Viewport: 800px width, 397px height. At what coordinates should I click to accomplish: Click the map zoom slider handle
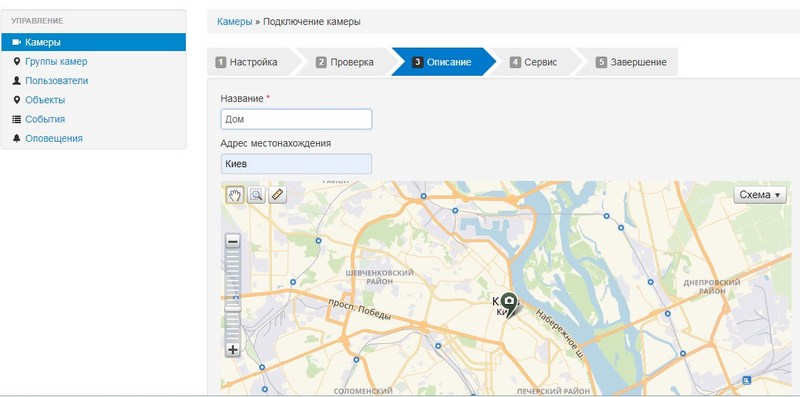coord(233,308)
